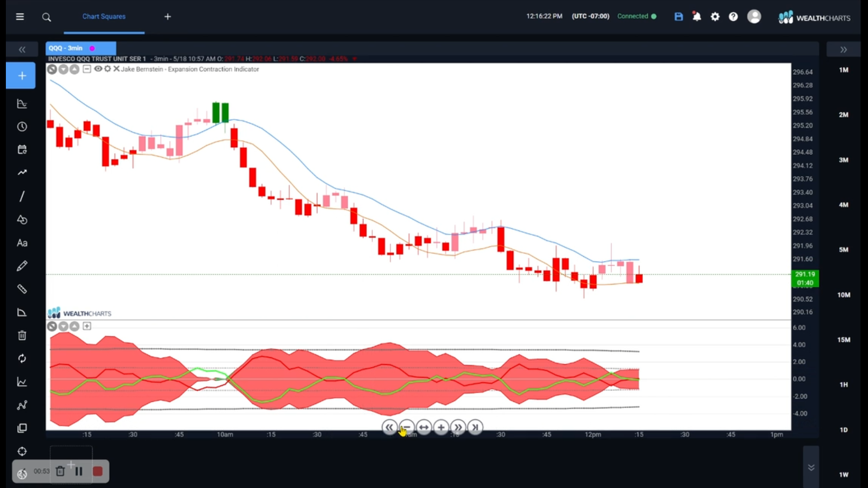This screenshot has width=868, height=488.
Task: Select the pencil freehand tool
Action: [x=22, y=266]
